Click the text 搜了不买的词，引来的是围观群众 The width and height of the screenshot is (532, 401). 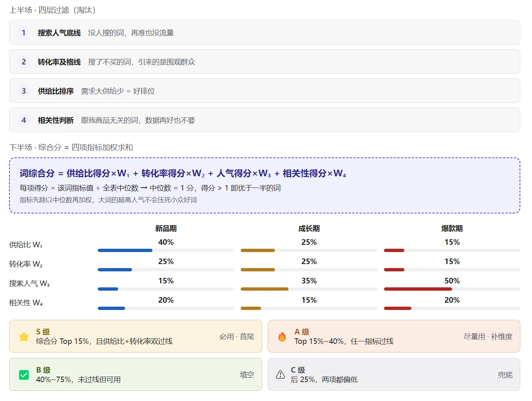pos(141,62)
